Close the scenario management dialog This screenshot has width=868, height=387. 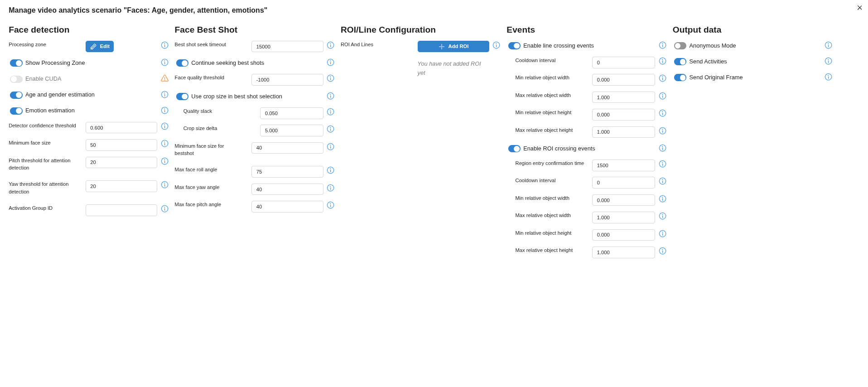(x=859, y=8)
